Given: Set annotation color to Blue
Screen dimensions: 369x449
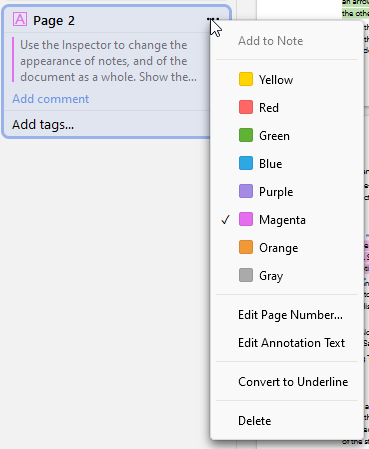Looking at the screenshot, I should (x=287, y=164).
